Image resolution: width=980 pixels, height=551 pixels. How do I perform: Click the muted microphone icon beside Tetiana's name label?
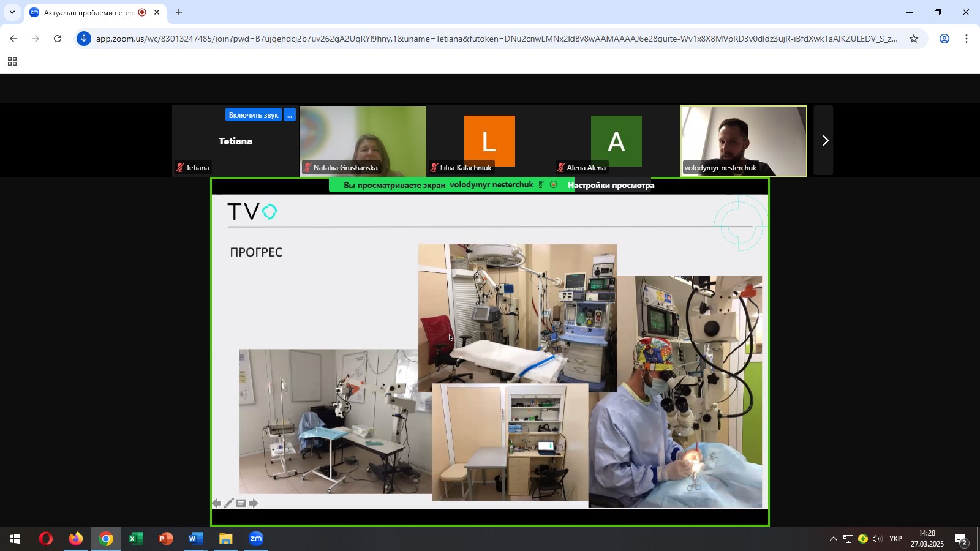point(180,167)
